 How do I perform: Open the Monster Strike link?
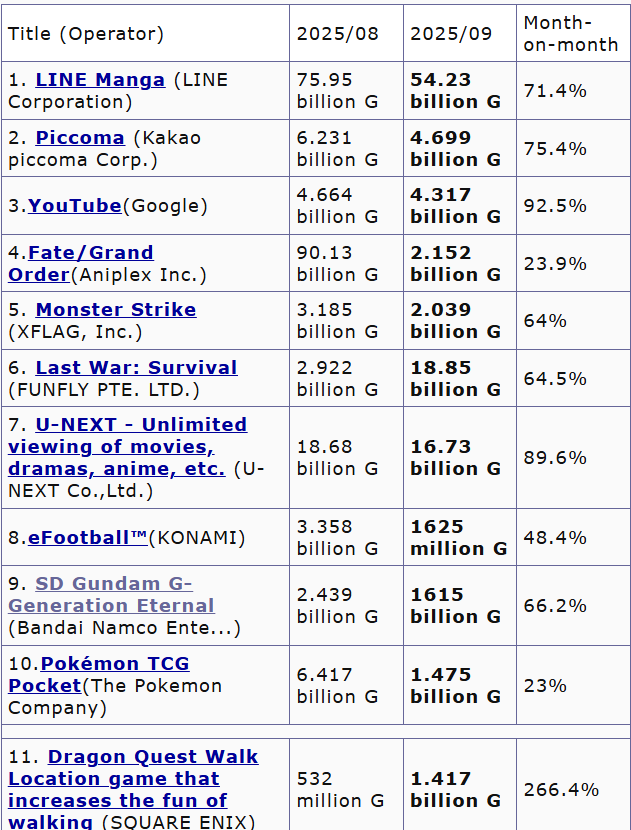coord(116,310)
